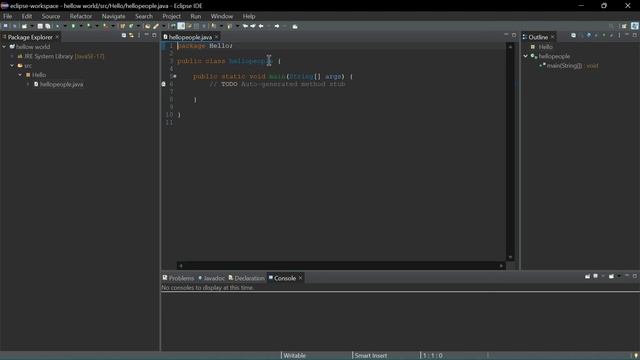Collapse hellopeople class in Outline

pyautogui.click(x=526, y=56)
